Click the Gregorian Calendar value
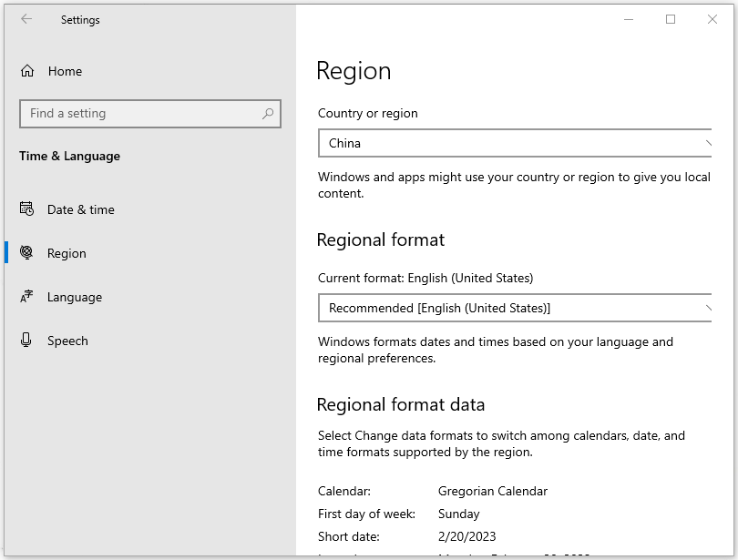 [493, 491]
